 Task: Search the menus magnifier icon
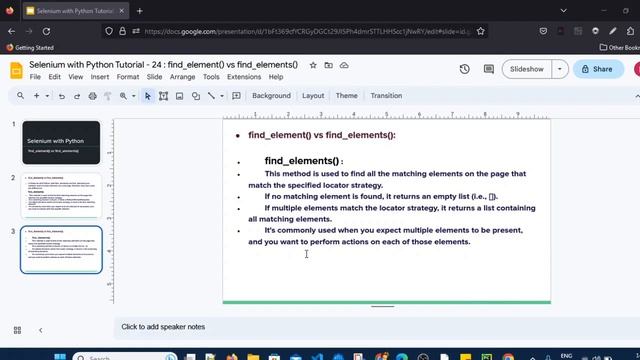click(20, 96)
